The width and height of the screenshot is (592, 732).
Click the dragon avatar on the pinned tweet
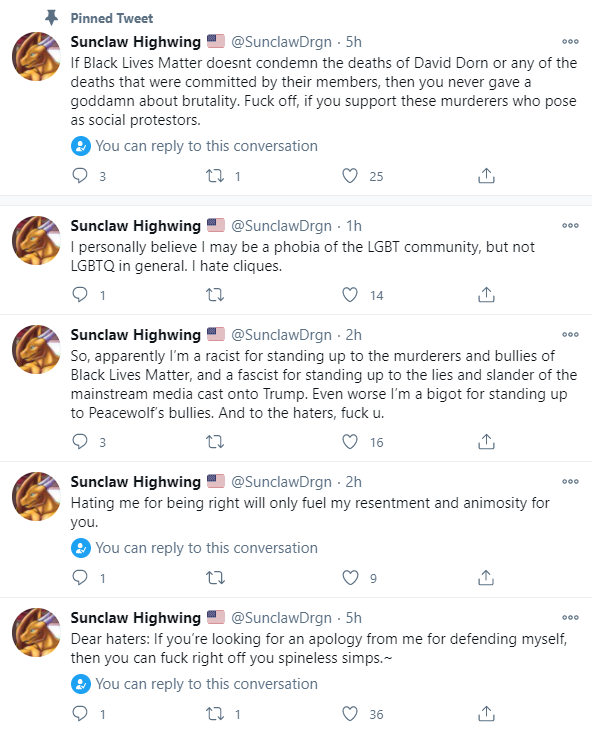tap(36, 56)
